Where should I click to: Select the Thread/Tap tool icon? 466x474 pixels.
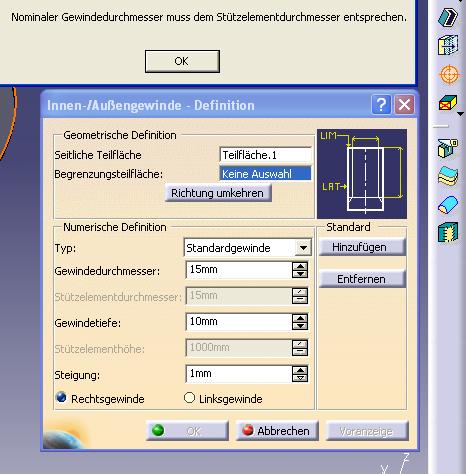[x=448, y=232]
